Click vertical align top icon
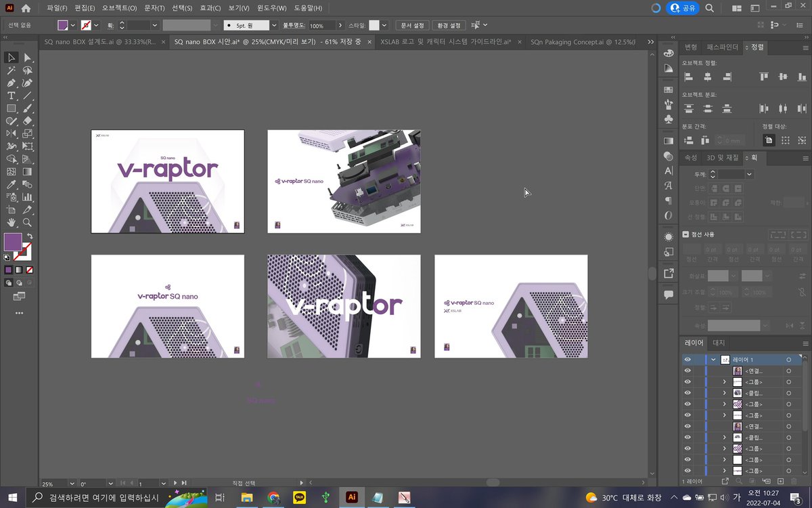This screenshot has height=508, width=812. (764, 77)
